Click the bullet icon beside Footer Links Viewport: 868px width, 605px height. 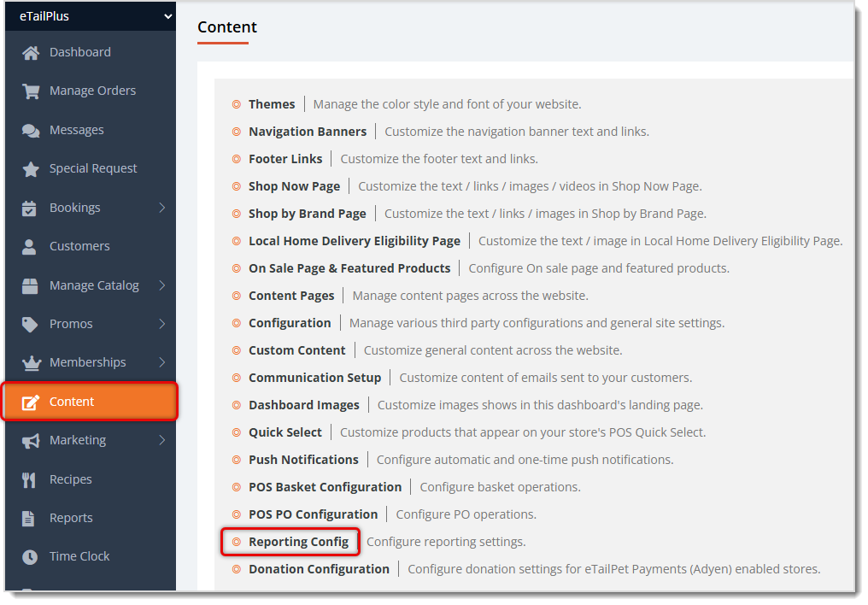[237, 159]
